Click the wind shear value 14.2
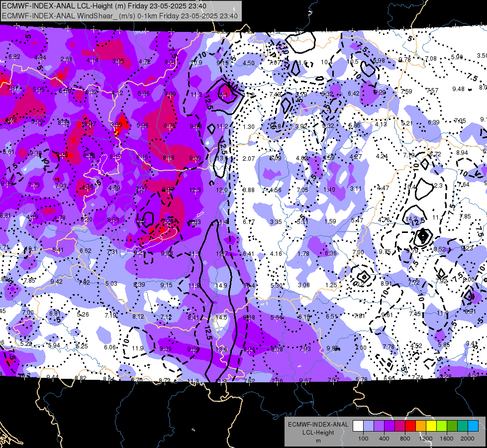 pyautogui.click(x=411, y=219)
